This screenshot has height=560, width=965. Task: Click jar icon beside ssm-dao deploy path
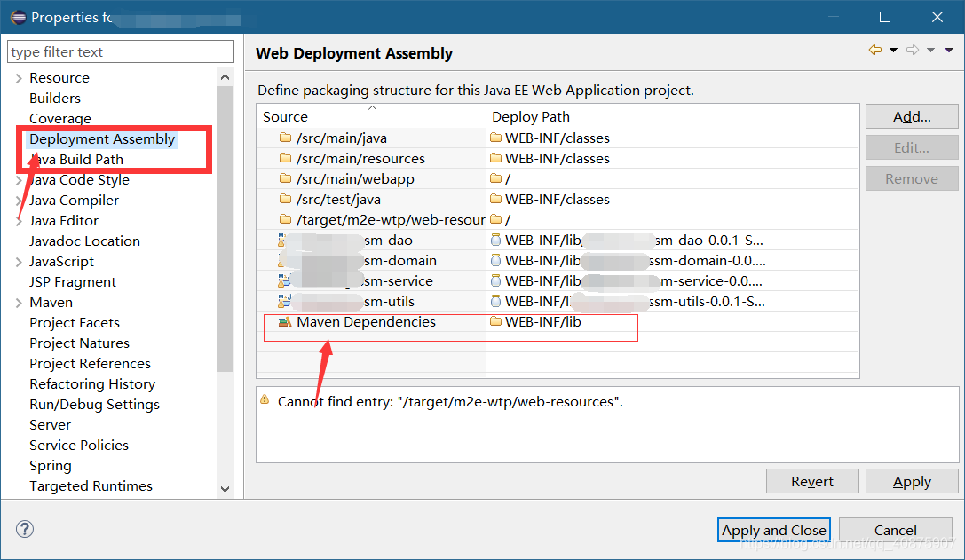click(495, 240)
